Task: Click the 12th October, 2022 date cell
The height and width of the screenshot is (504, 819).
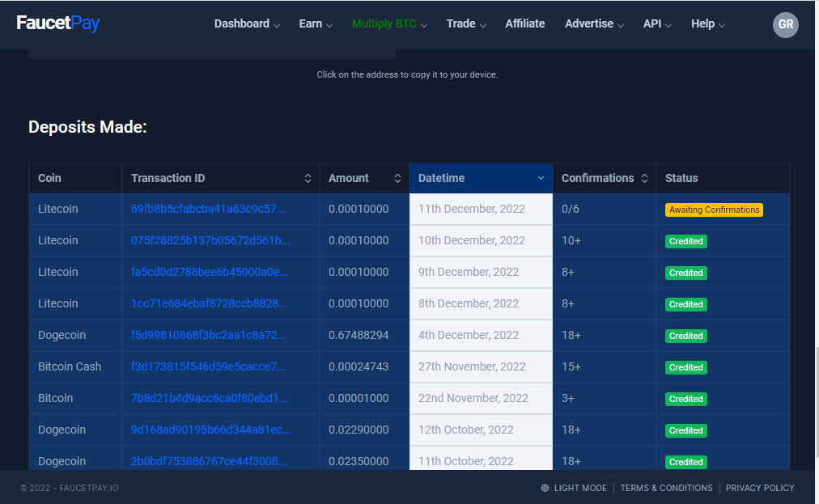Action: (x=481, y=430)
